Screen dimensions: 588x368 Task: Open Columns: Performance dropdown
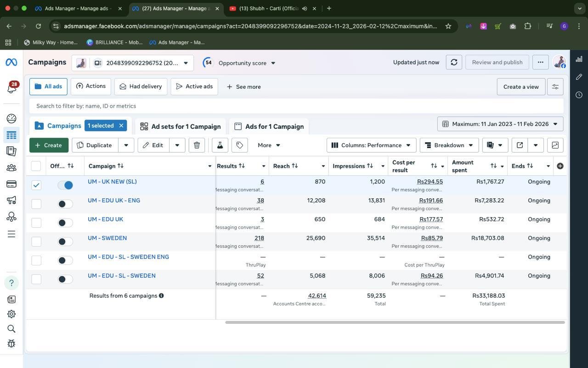click(372, 145)
